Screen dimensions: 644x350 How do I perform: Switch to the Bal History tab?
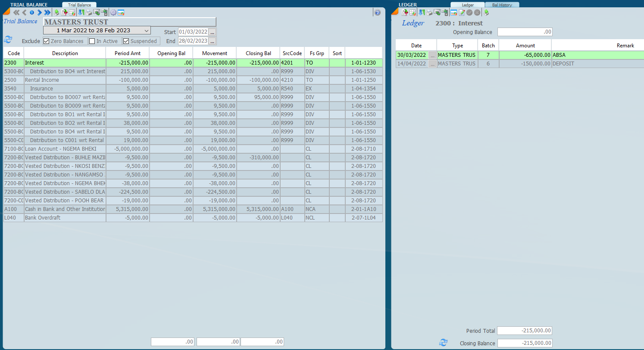coord(502,5)
